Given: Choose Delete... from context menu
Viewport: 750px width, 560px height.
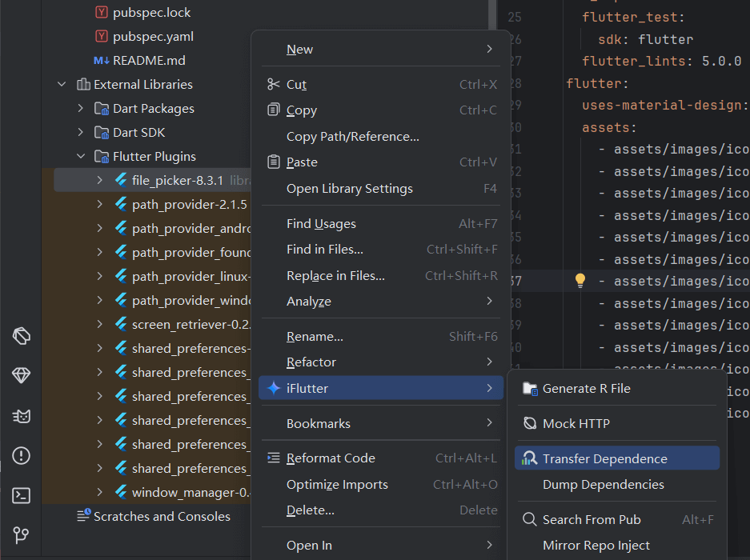Looking at the screenshot, I should point(381,510).
